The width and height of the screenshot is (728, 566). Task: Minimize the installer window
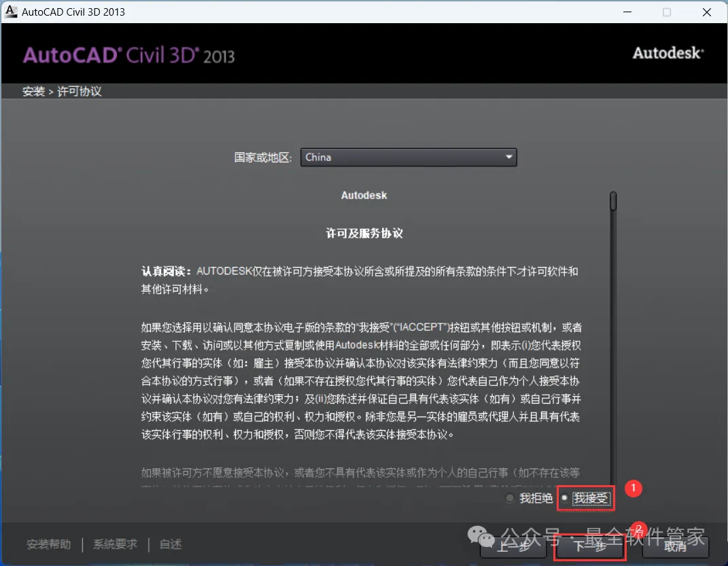pos(627,12)
